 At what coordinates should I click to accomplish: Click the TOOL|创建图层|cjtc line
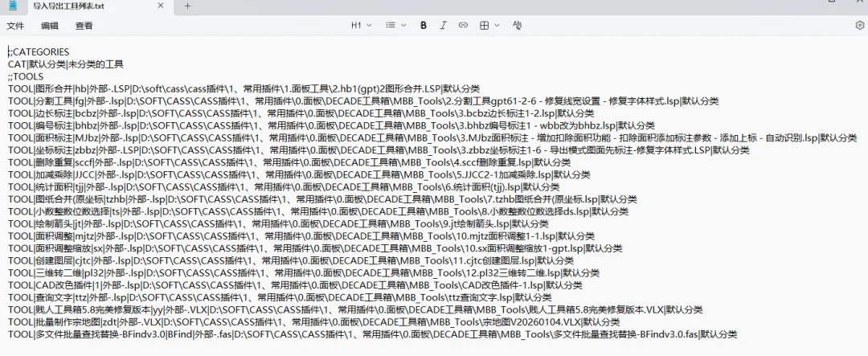(291, 260)
